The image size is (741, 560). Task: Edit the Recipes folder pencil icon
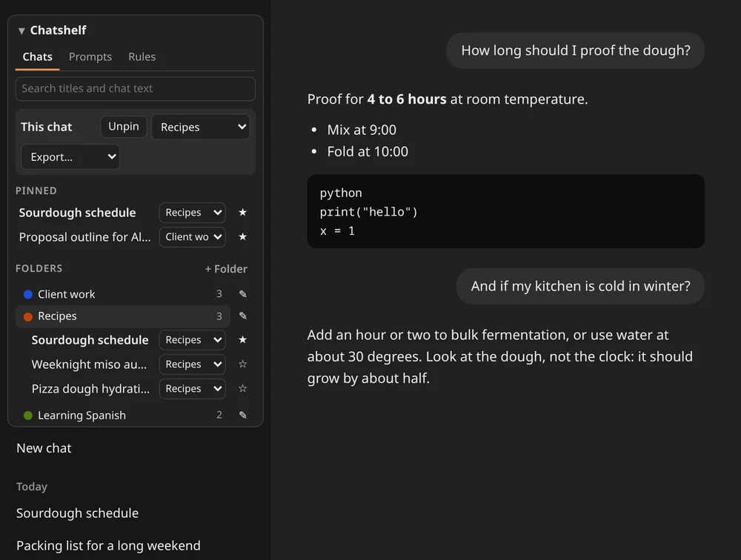(x=242, y=316)
